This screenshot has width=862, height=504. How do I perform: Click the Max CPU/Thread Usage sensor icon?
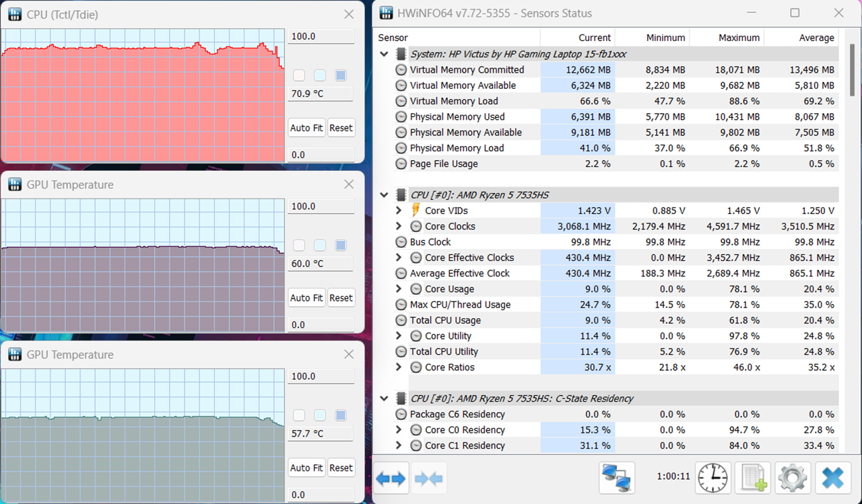(401, 304)
